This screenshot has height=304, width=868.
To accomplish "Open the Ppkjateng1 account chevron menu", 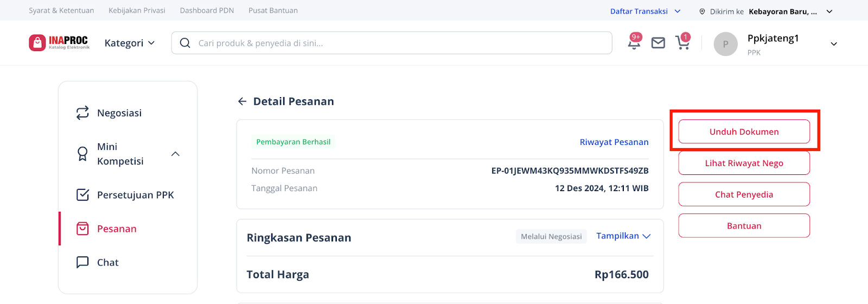I will pos(834,44).
